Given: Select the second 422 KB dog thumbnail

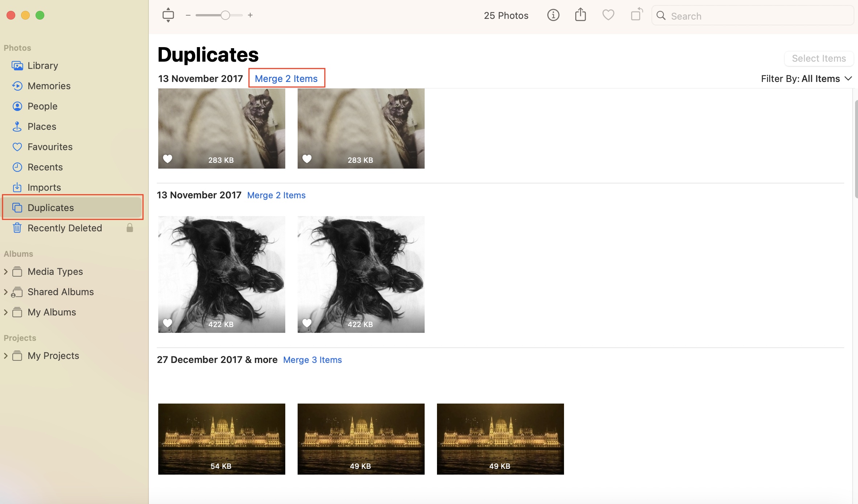Looking at the screenshot, I should pyautogui.click(x=361, y=274).
